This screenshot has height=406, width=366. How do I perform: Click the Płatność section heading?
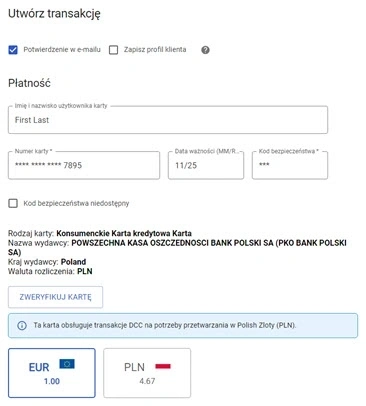pyautogui.click(x=29, y=83)
